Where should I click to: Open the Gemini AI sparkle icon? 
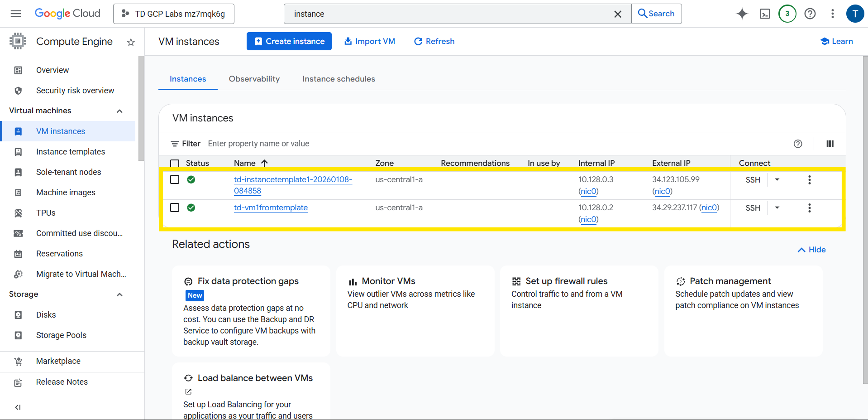coord(742,14)
